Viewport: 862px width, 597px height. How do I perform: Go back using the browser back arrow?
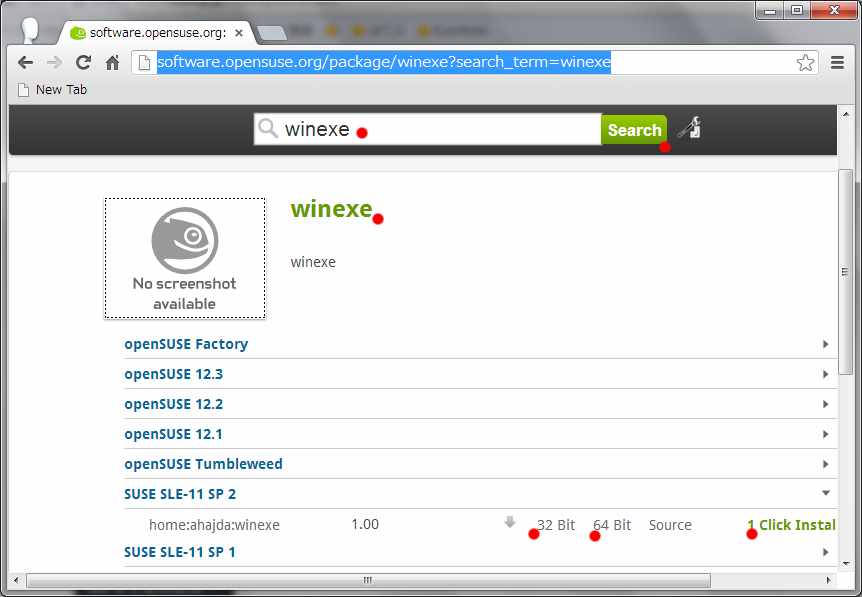[x=25, y=63]
